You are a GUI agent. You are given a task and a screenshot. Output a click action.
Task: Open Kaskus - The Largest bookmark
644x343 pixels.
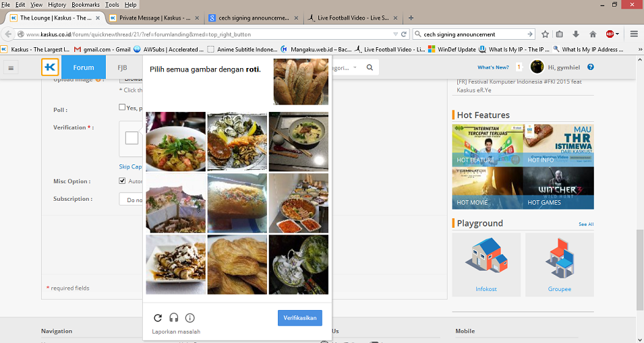point(35,49)
